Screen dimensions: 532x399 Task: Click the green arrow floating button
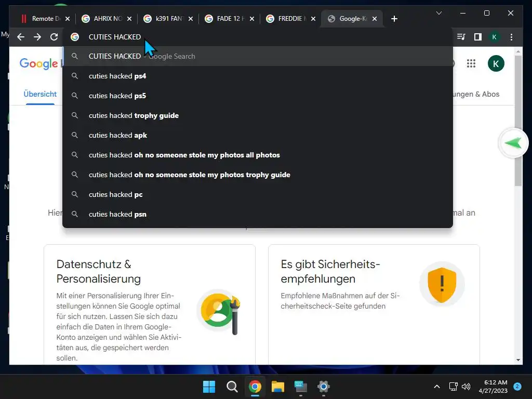(x=513, y=143)
